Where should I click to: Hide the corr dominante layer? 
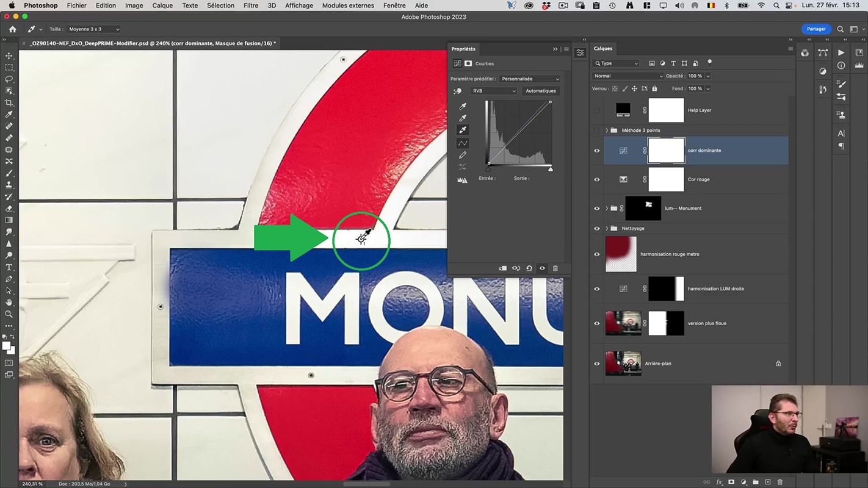click(597, 151)
